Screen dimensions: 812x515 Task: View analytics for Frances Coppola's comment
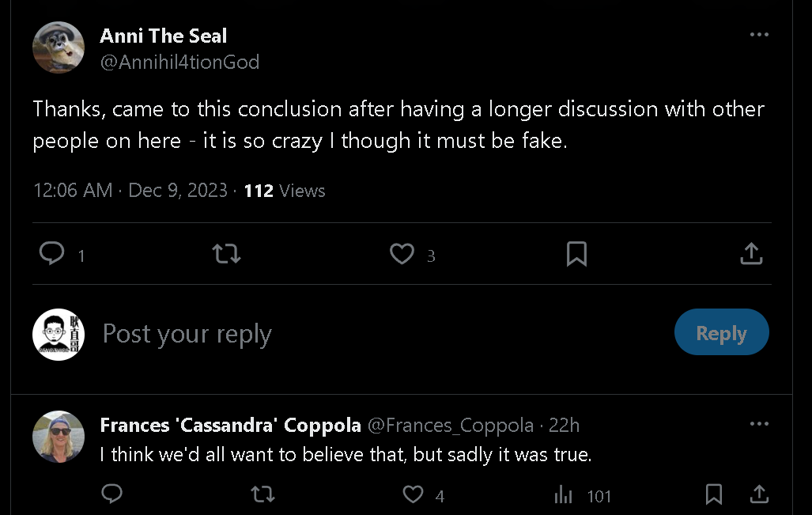564,495
